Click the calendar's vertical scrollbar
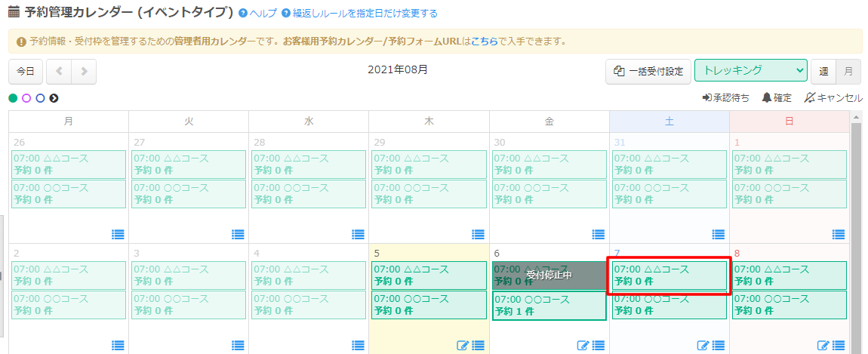Viewport: 868px width, 354px height. (856, 226)
